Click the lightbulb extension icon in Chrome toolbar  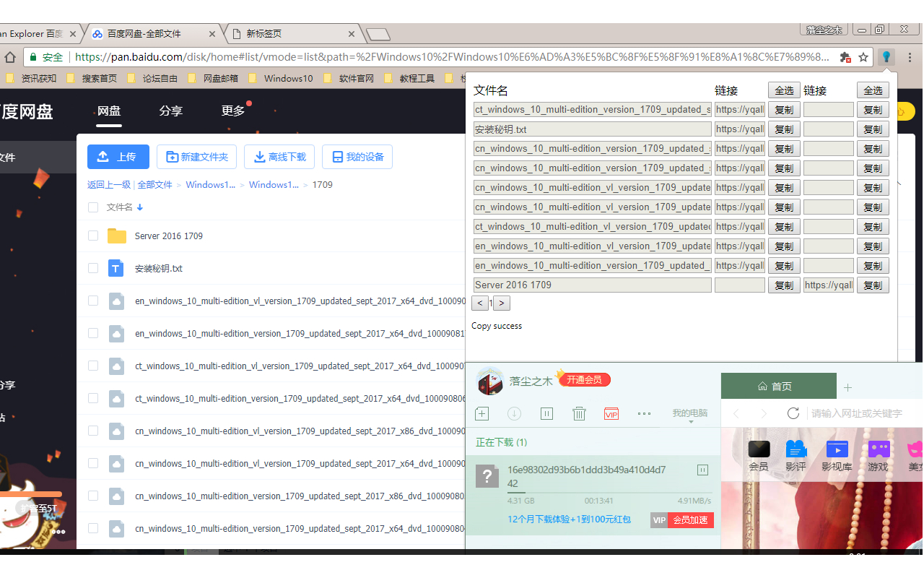point(886,57)
